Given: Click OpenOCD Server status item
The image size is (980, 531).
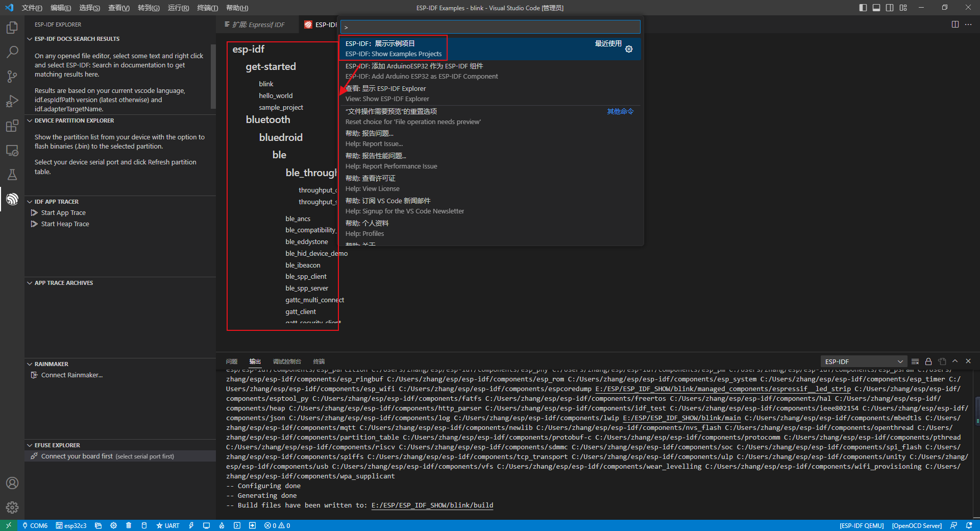Looking at the screenshot, I should click(917, 525).
